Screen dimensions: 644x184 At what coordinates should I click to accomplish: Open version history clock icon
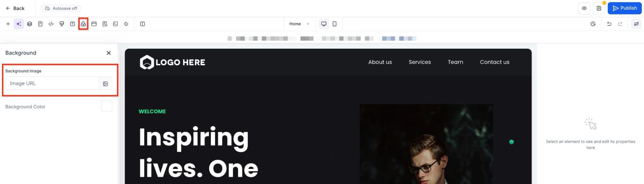tap(593, 24)
